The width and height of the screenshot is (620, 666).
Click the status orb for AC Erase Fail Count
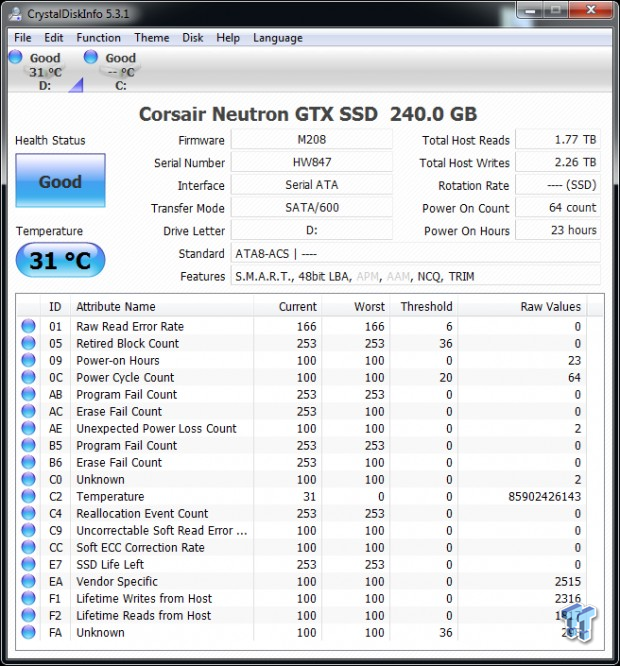pyautogui.click(x=28, y=411)
